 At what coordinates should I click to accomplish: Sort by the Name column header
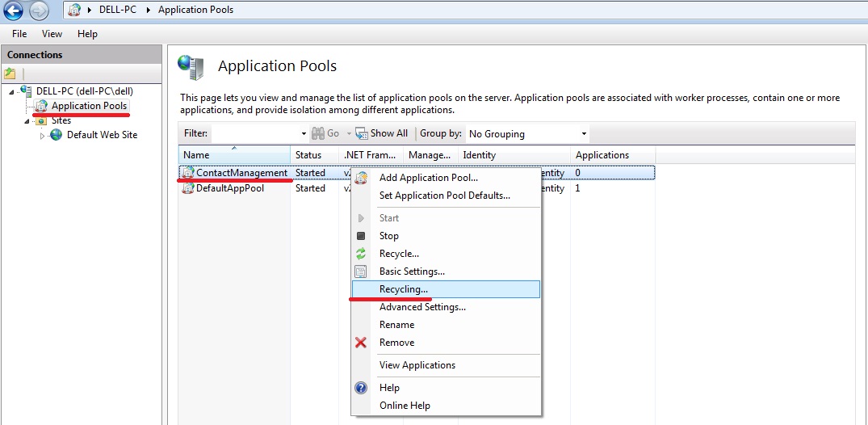click(x=233, y=155)
